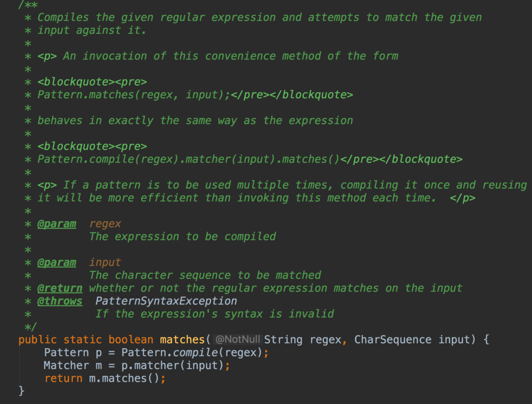Image resolution: width=532 pixels, height=404 pixels.
Task: Click the boolean return type
Action: [x=131, y=340]
